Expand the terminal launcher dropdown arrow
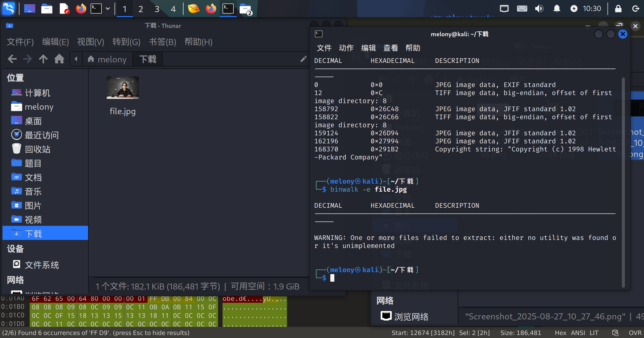This screenshot has width=644, height=338. pyautogui.click(x=108, y=9)
